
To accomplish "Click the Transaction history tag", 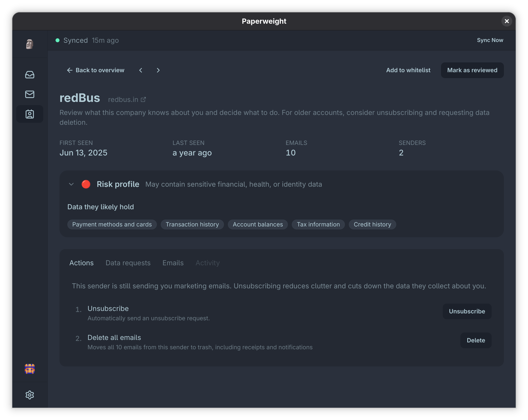I will (192, 224).
